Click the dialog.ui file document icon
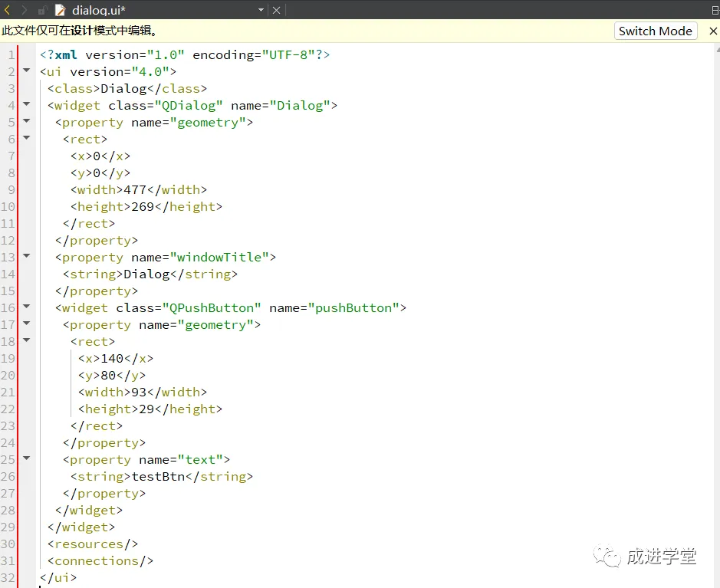This screenshot has height=588, width=720. coord(60,10)
